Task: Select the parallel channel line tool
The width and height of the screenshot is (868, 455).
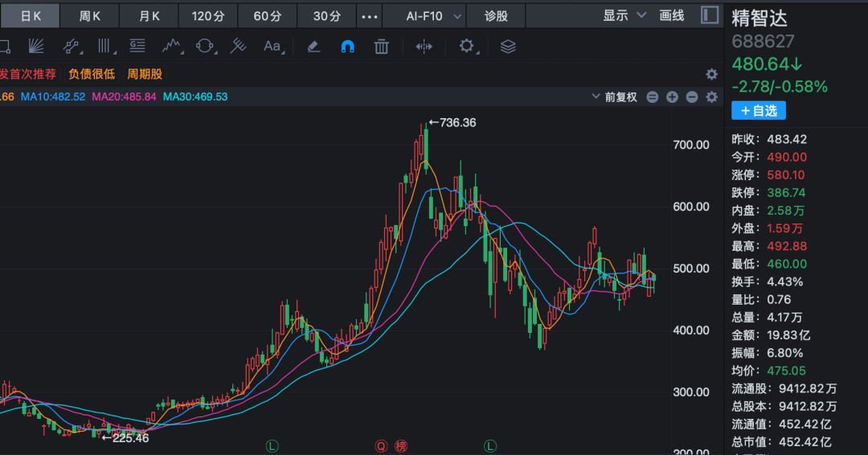Action: pyautogui.click(x=71, y=47)
